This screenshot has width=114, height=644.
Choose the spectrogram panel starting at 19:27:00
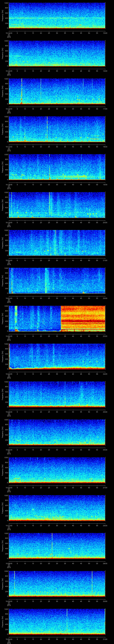(x=57, y=508)
